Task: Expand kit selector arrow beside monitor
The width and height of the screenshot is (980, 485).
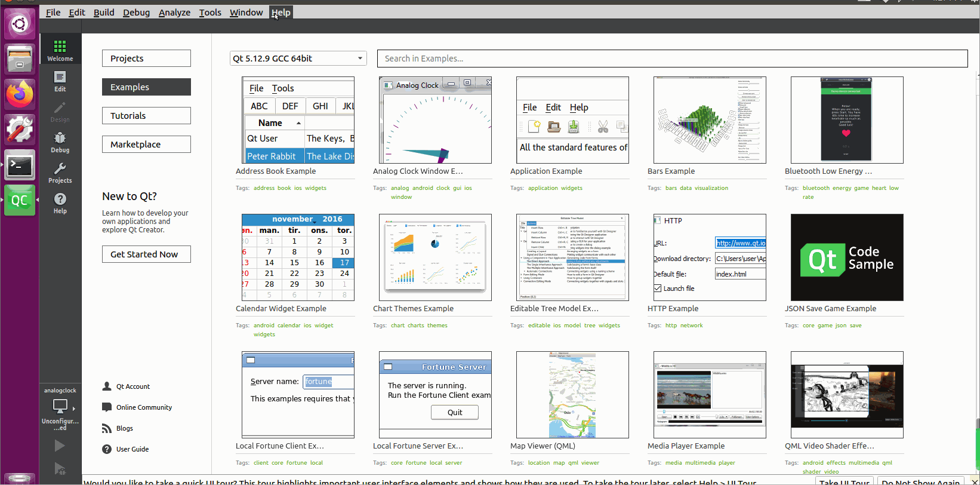Action: [x=74, y=409]
